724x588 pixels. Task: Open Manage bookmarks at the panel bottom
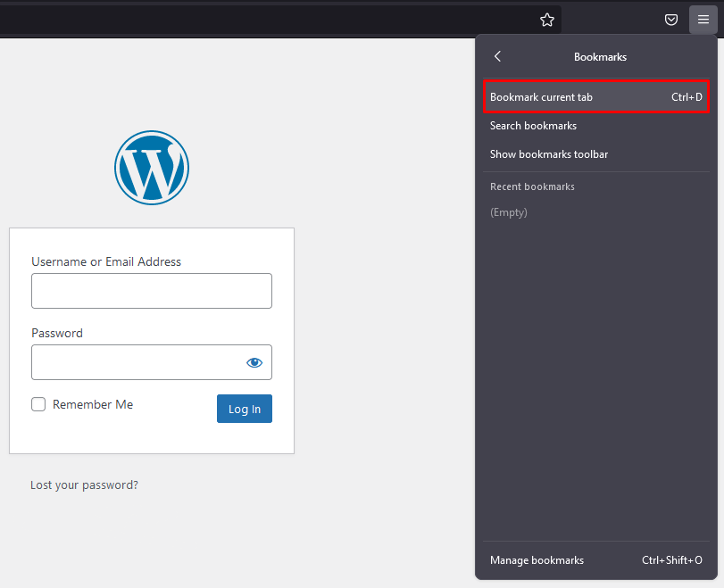pos(537,560)
